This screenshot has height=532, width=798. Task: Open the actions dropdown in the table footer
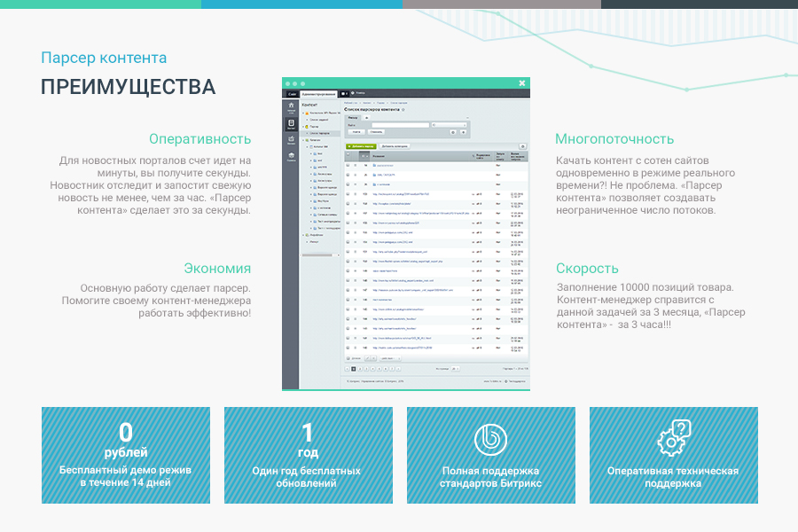[x=390, y=357]
